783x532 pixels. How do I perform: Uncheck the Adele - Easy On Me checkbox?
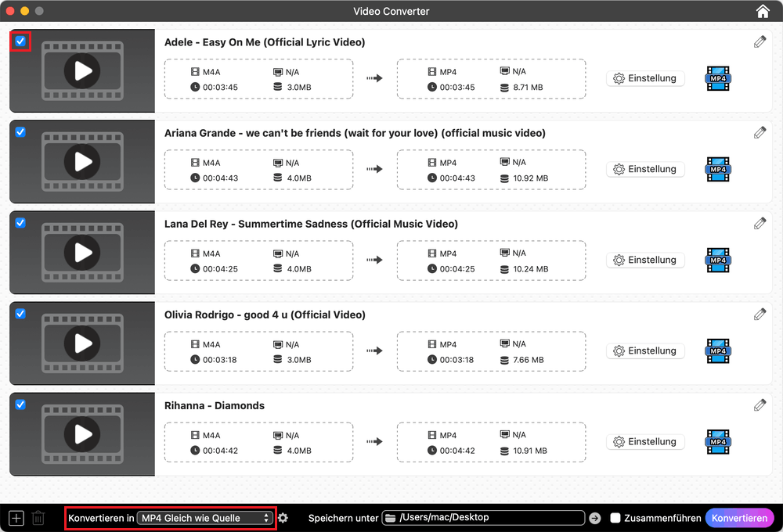20,41
